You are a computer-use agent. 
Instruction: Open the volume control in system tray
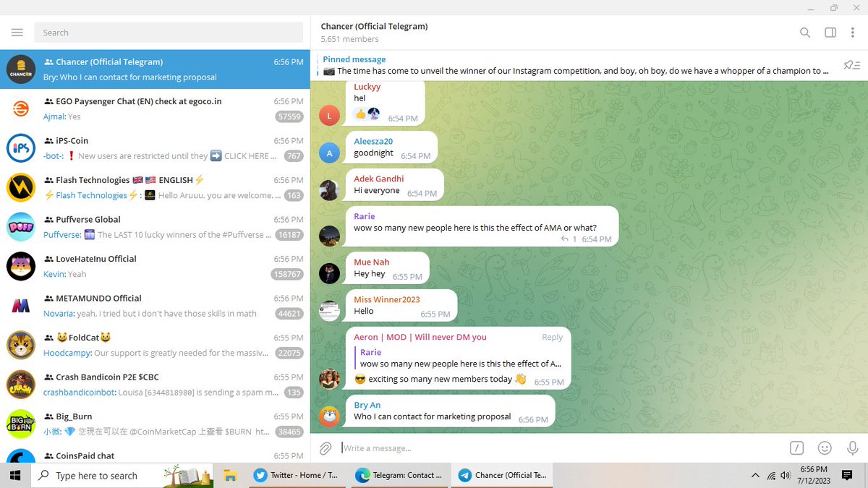pos(787,476)
